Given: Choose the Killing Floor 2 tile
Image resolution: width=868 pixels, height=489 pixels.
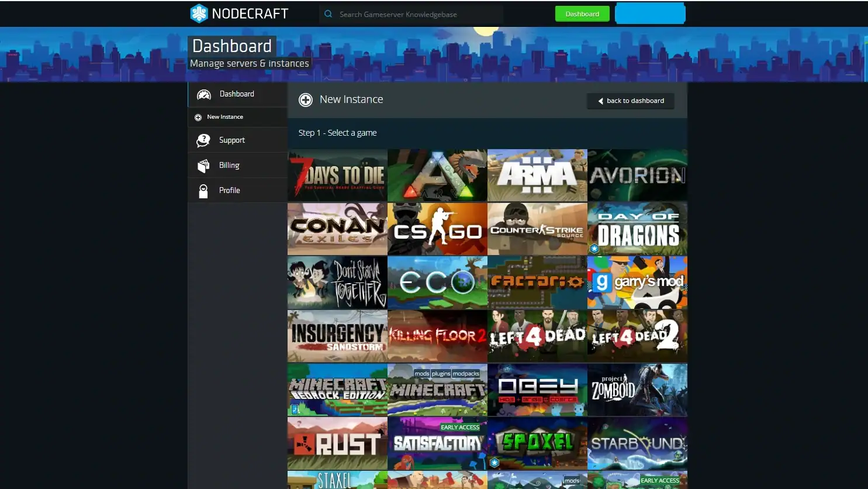Looking at the screenshot, I should point(437,336).
